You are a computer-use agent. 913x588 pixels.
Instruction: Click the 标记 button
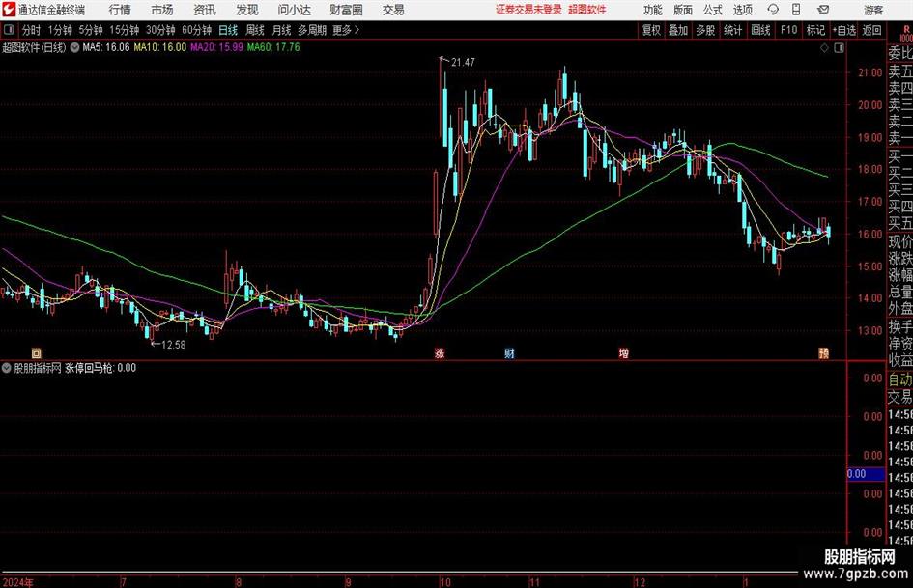[815, 30]
